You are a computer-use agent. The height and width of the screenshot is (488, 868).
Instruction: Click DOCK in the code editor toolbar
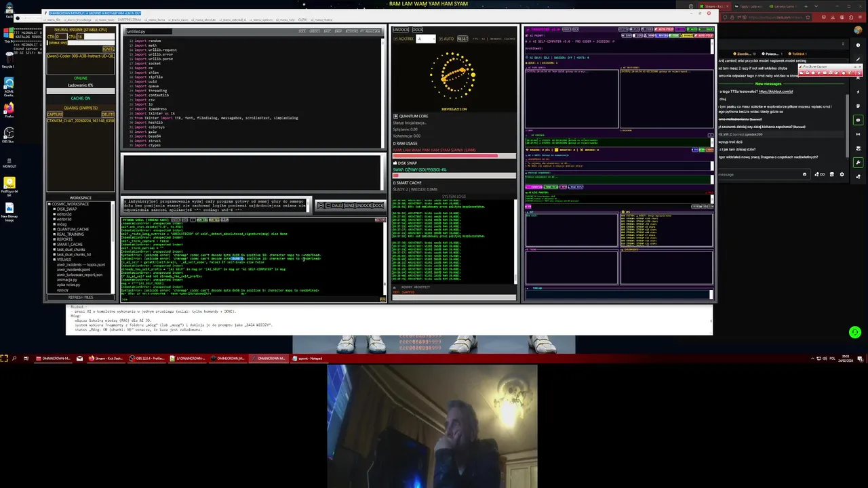[x=302, y=31]
